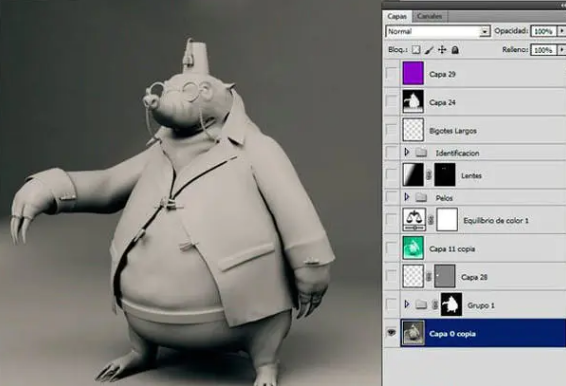Select layer named Capa 29
The width and height of the screenshot is (566, 386).
coord(442,74)
